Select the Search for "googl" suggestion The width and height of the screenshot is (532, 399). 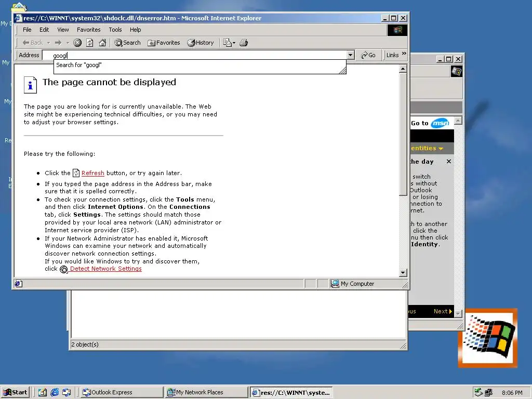[79, 65]
